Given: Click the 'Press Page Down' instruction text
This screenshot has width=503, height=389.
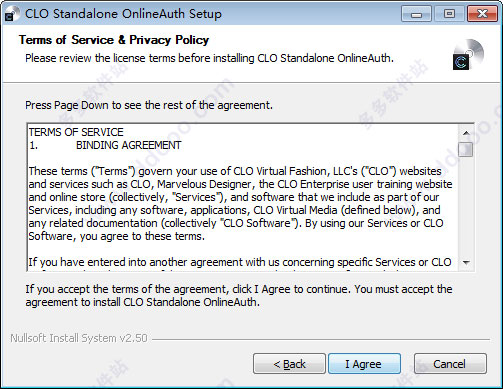Looking at the screenshot, I should (149, 105).
